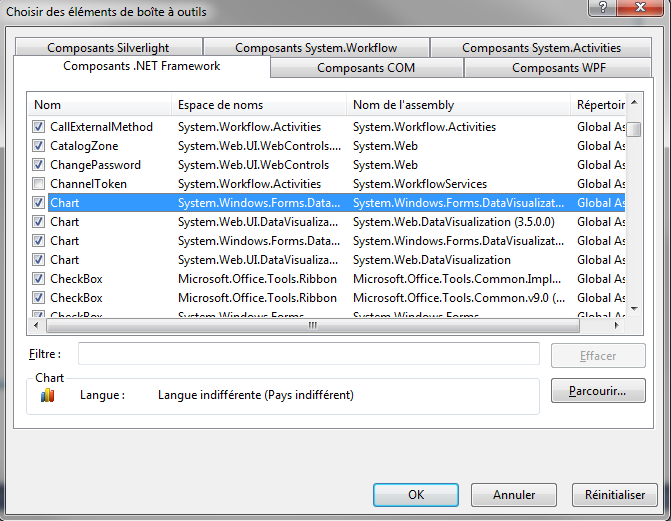Select the Composants Silverlight tab
Image resolution: width=671 pixels, height=521 pixels.
[108, 47]
